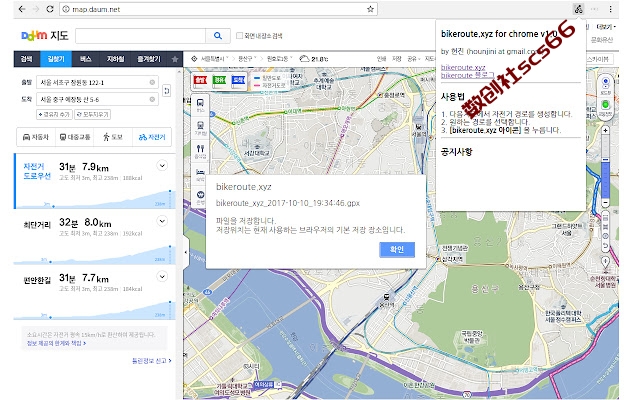Click the blue 도착 flag marker tool

point(238,80)
